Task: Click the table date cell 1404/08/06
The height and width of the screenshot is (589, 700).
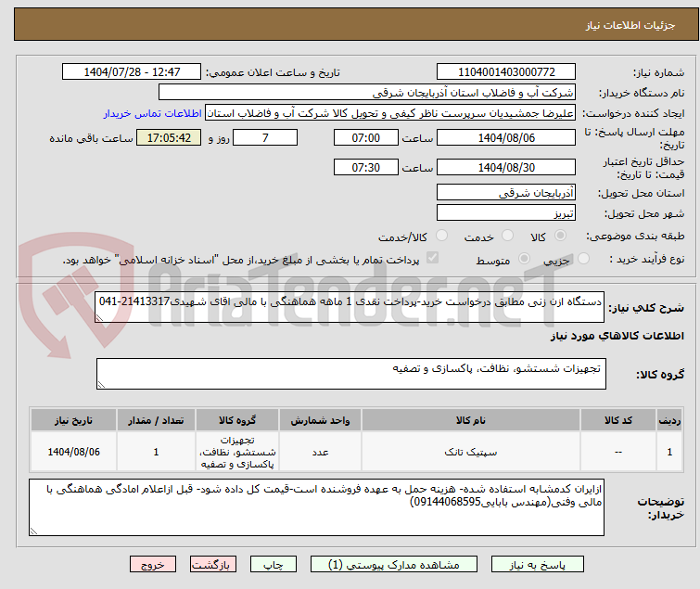Action: pyautogui.click(x=73, y=452)
